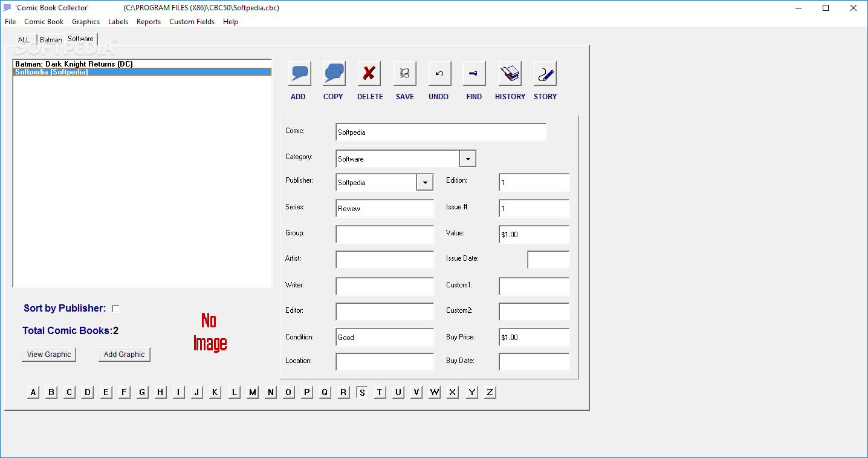The width and height of the screenshot is (868, 458).
Task: Expand the Publisher dropdown arrow
Action: 425,182
